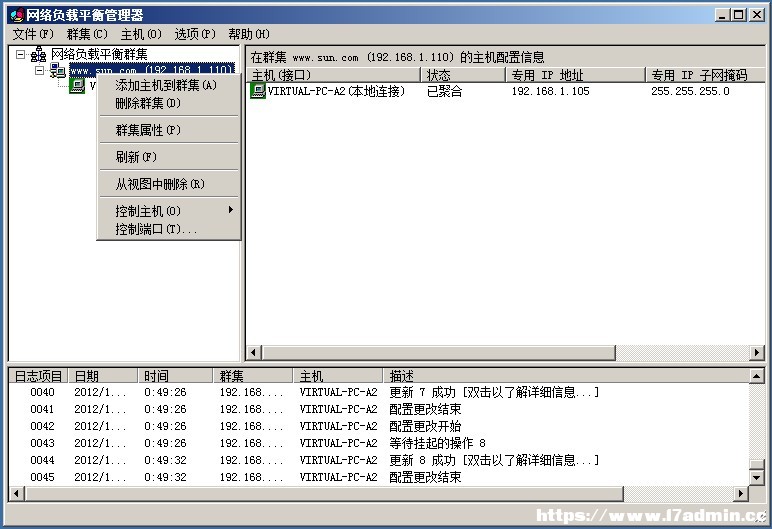
Task: Select log entry 0042
Action: point(379,426)
